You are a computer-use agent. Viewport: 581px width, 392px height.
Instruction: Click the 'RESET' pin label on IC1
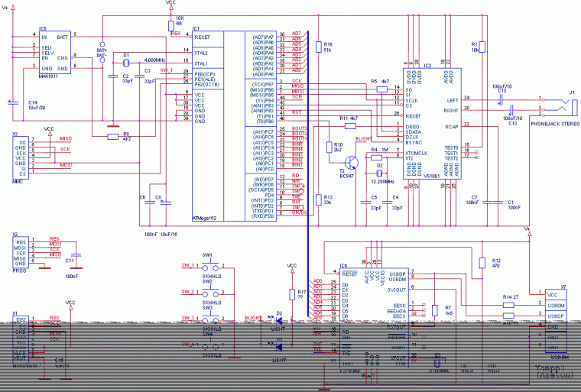[x=203, y=37]
